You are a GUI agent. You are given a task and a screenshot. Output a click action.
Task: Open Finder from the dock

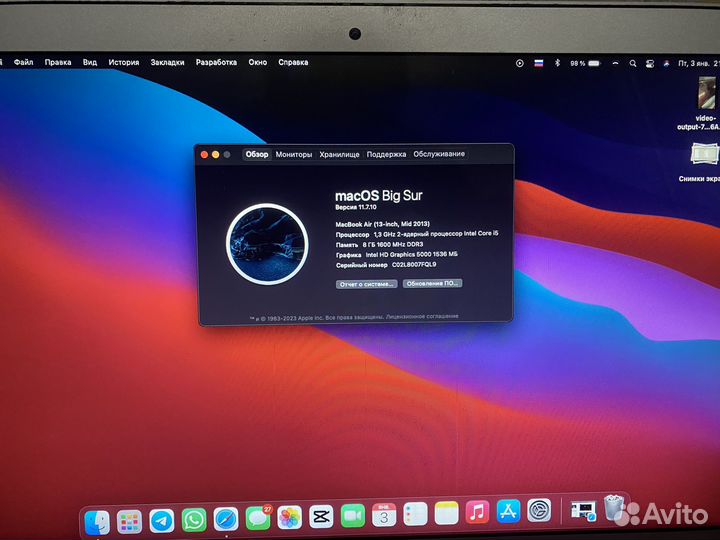[97, 522]
